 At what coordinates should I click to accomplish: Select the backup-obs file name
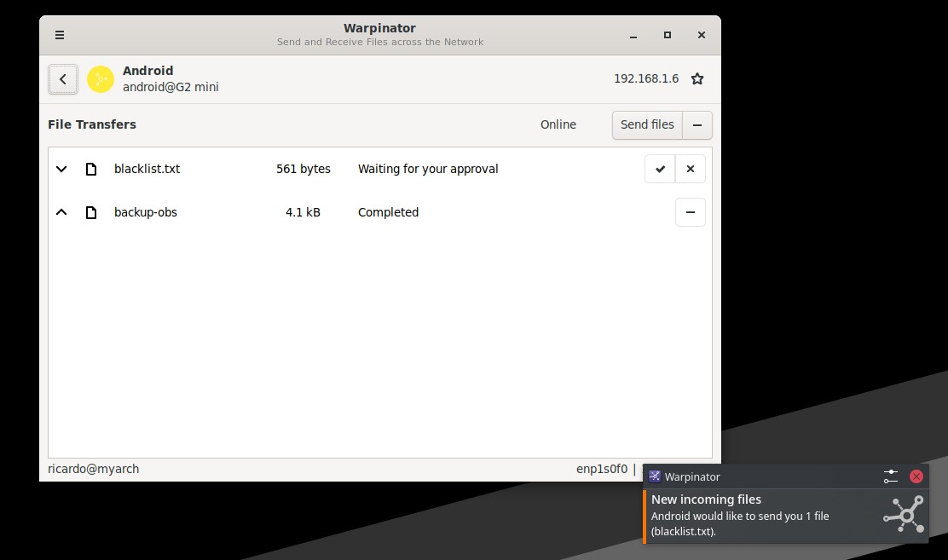coord(146,212)
